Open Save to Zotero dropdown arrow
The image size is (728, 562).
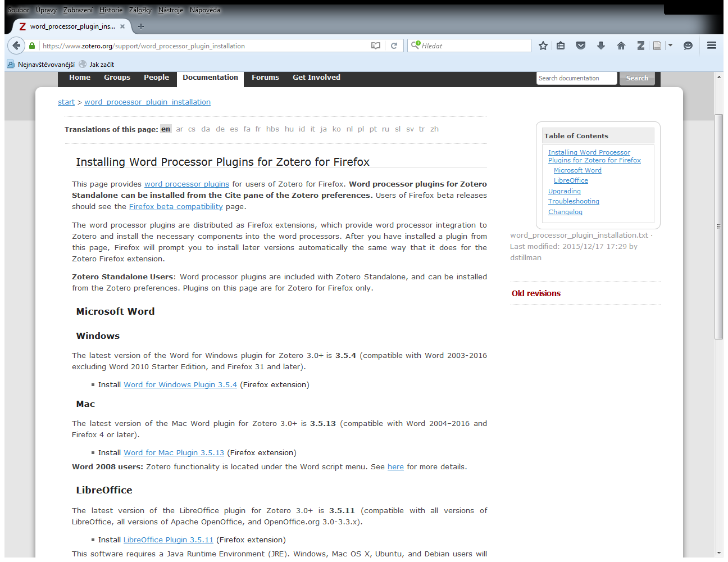(x=670, y=46)
